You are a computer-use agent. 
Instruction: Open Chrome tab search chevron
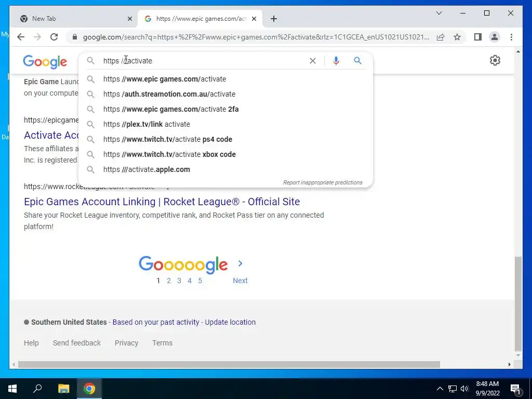pos(438,13)
